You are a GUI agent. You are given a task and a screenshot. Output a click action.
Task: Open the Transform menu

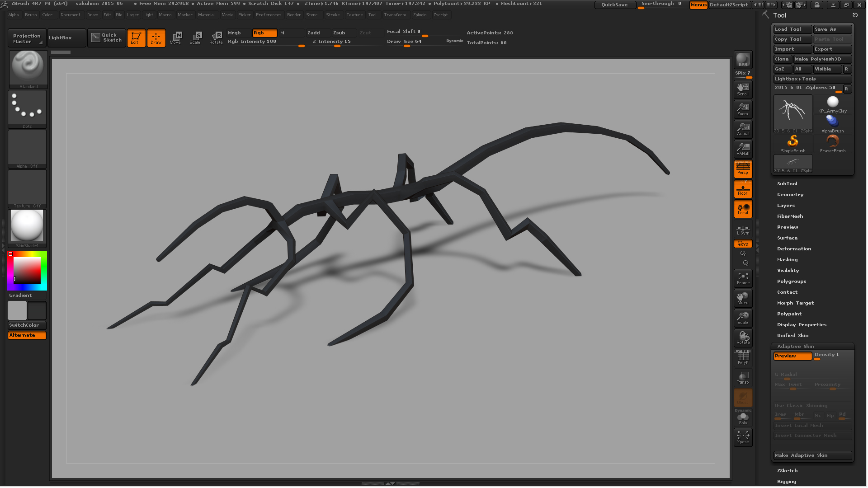pyautogui.click(x=395, y=15)
